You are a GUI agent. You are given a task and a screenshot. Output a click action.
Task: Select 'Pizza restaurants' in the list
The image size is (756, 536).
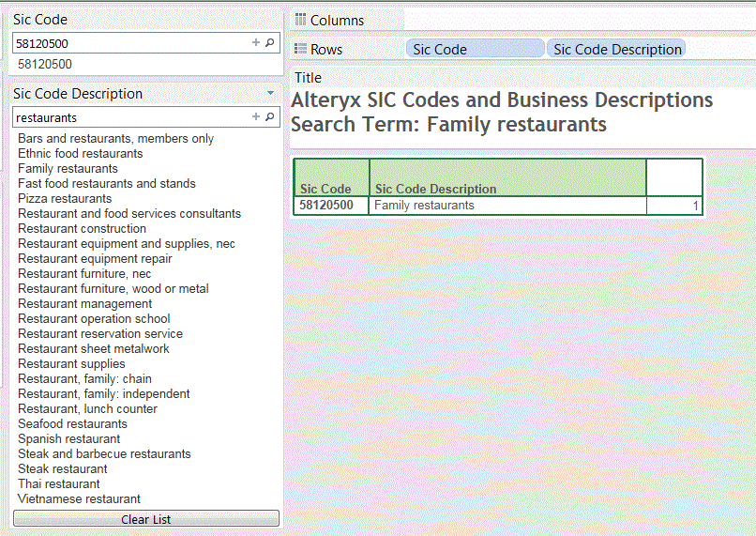click(65, 198)
